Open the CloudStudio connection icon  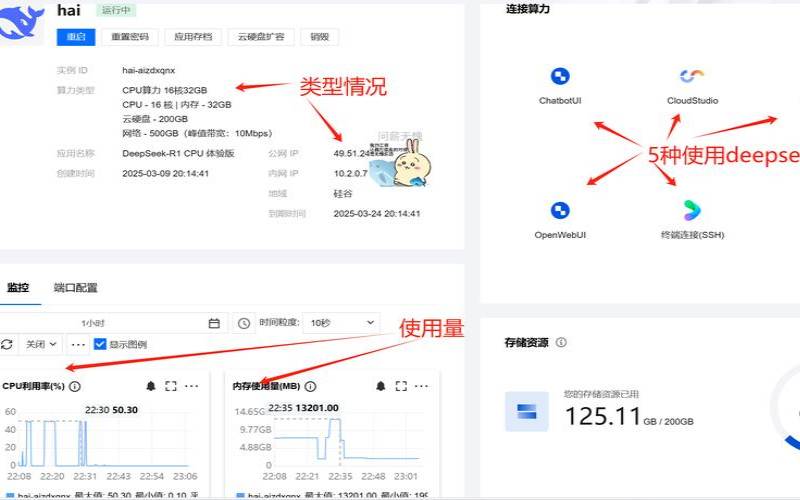point(692,77)
